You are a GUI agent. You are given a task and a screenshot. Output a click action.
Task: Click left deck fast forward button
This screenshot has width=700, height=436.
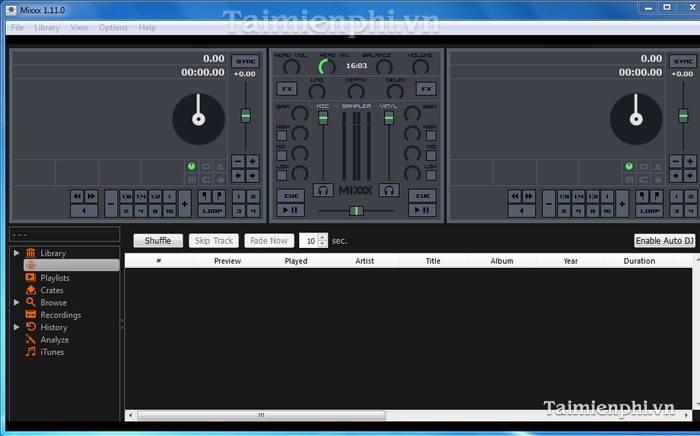[x=91, y=196]
